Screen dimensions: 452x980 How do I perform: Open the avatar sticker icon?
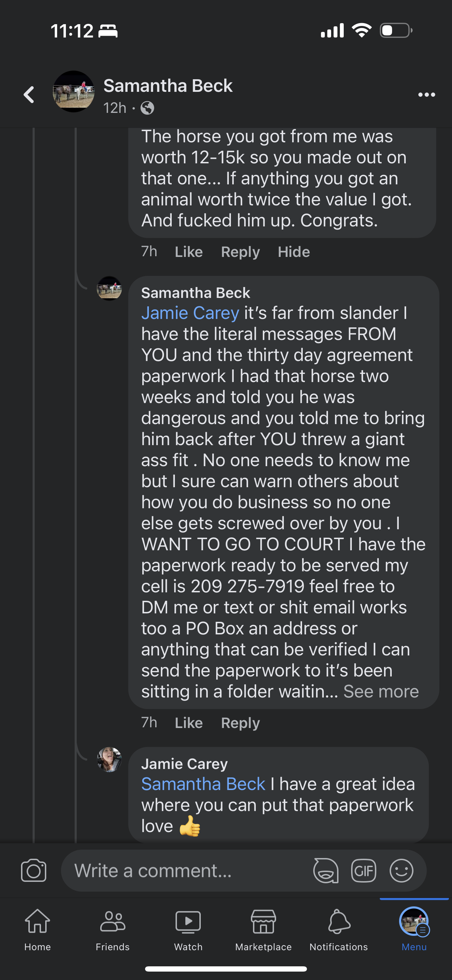326,870
